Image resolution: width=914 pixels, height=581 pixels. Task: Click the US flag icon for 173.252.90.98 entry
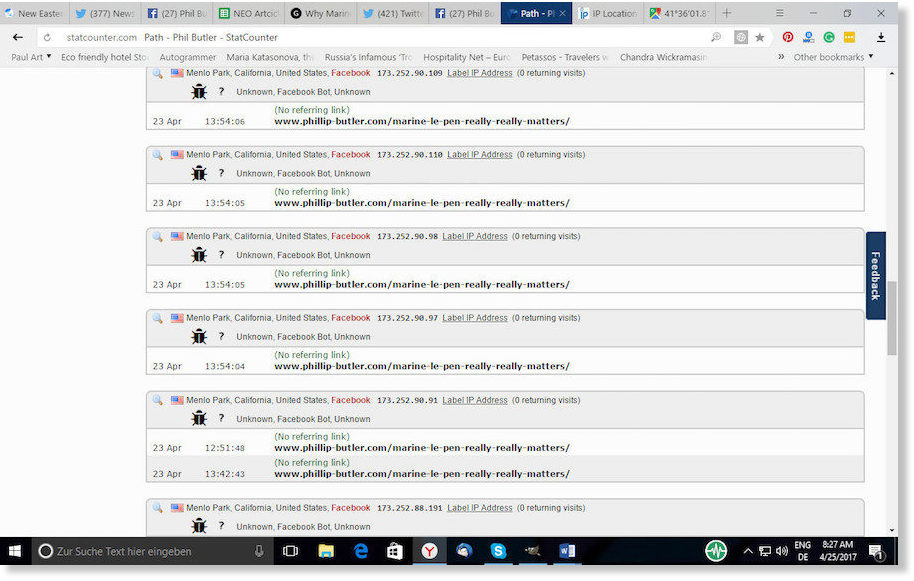coord(177,237)
